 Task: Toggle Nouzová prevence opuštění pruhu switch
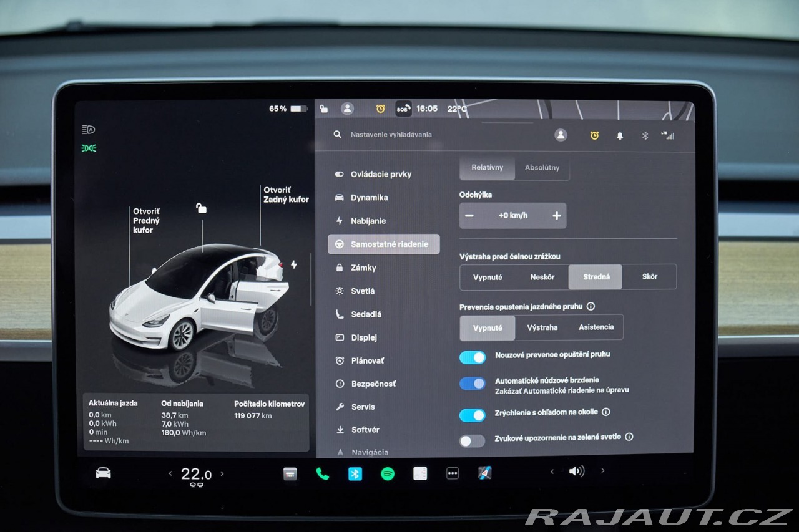pyautogui.click(x=473, y=357)
